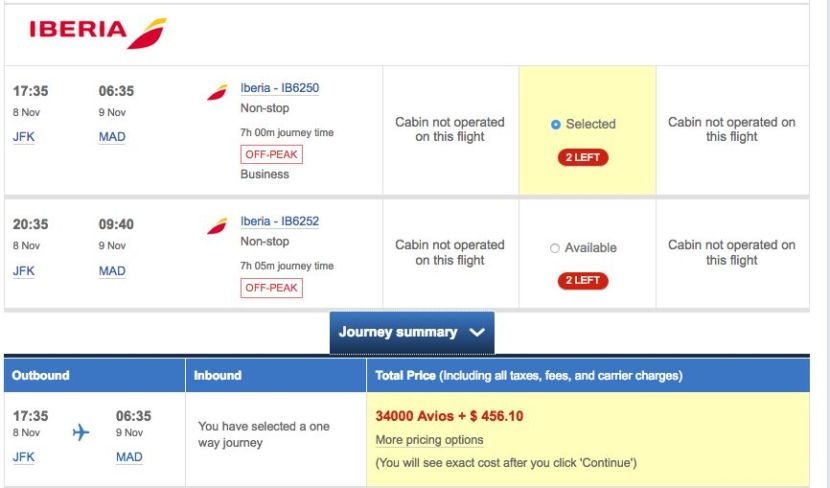Click airplane icon in the Outbound summary
The image size is (830, 488).
81,432
